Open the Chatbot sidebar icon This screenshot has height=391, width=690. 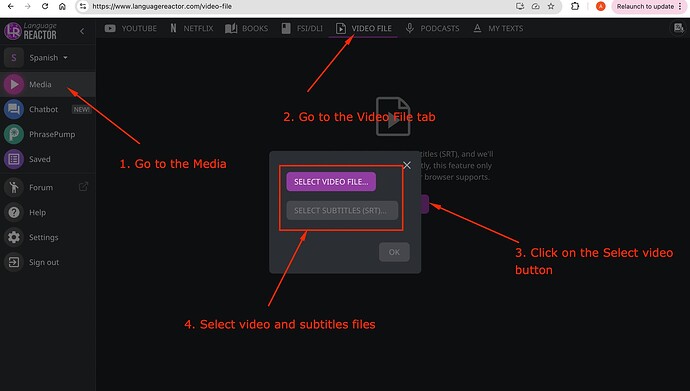14,109
